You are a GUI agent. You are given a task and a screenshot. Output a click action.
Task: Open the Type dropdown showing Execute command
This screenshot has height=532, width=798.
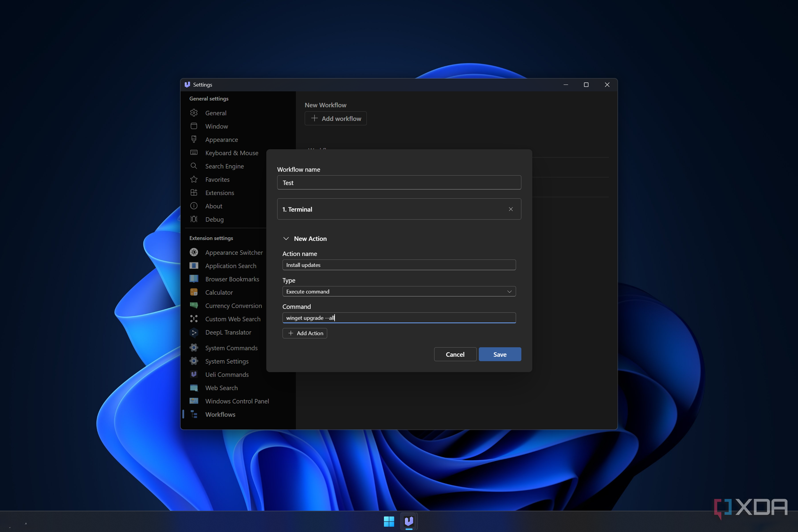(399, 291)
